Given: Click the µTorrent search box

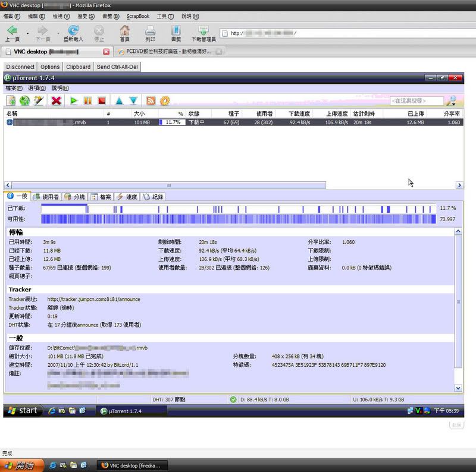Looking at the screenshot, I should pos(416,100).
